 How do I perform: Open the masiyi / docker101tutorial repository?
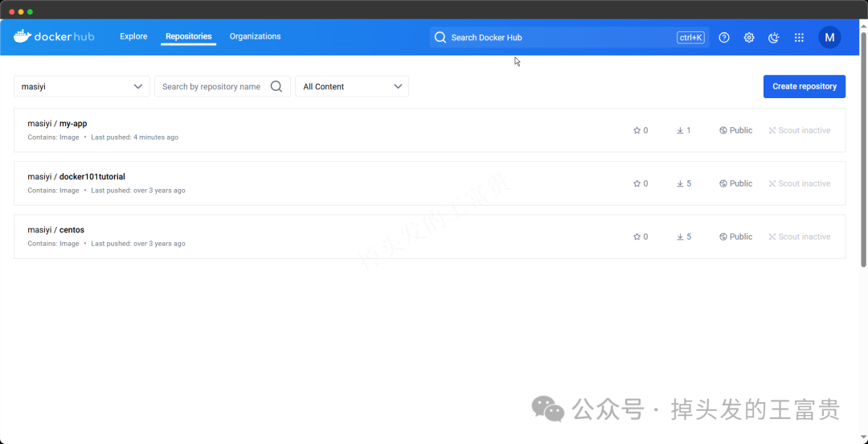(429, 183)
